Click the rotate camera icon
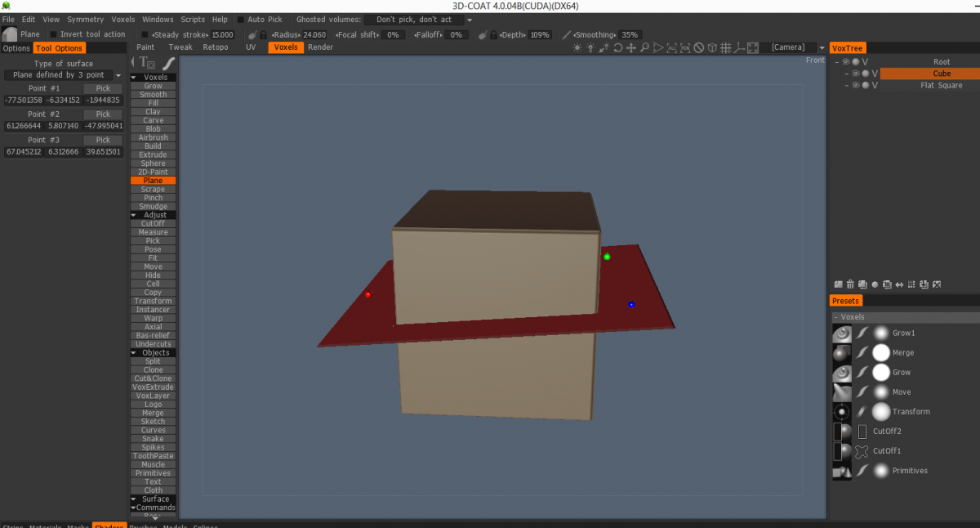This screenshot has height=528, width=980. [618, 48]
